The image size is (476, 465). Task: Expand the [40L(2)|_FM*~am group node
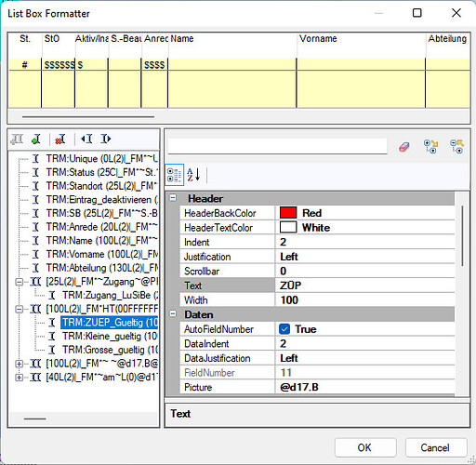(x=20, y=378)
